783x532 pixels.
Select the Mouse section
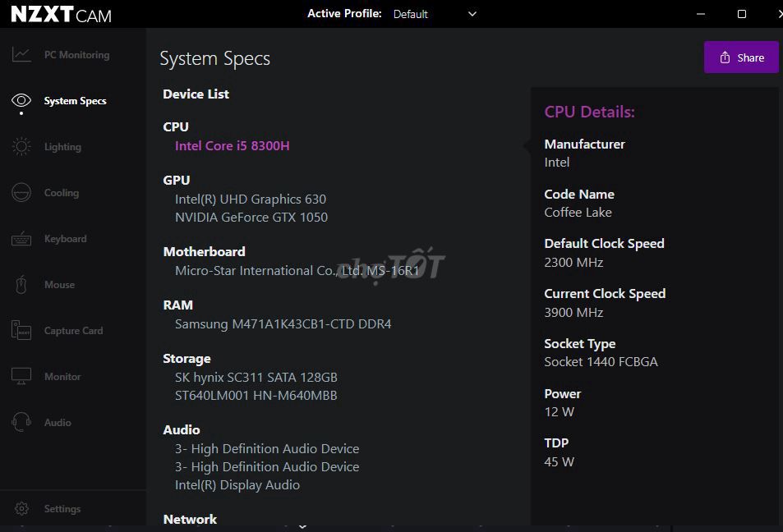coord(59,284)
